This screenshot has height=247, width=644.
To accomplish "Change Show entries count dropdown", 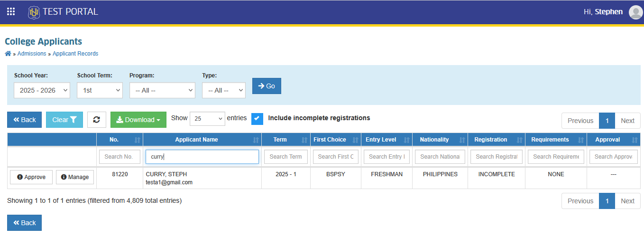I will coord(207,119).
